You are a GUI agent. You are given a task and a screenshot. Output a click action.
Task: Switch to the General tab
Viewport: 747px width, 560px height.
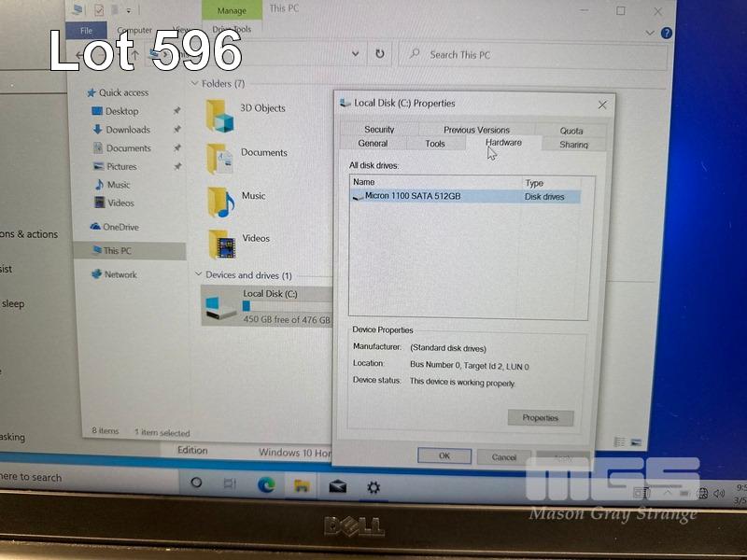tap(373, 144)
